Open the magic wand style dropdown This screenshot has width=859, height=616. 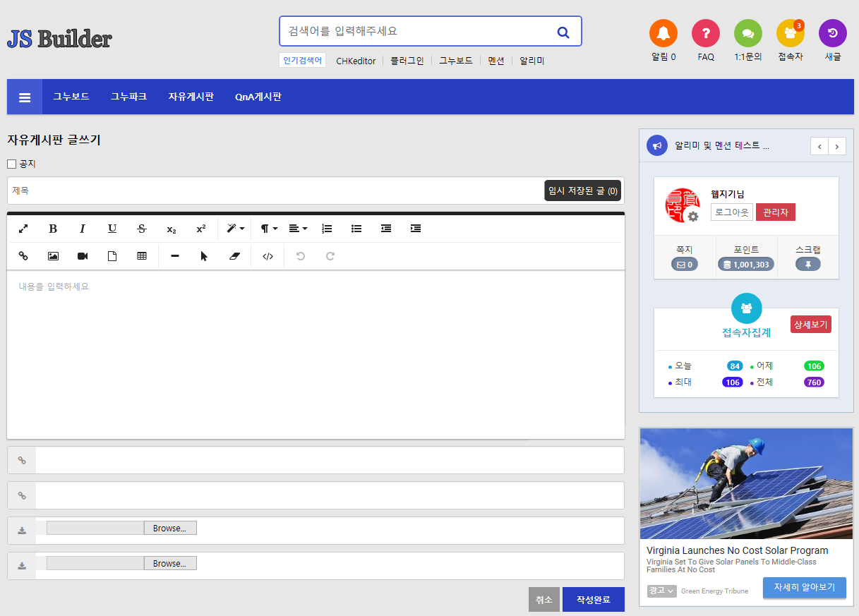coord(235,229)
